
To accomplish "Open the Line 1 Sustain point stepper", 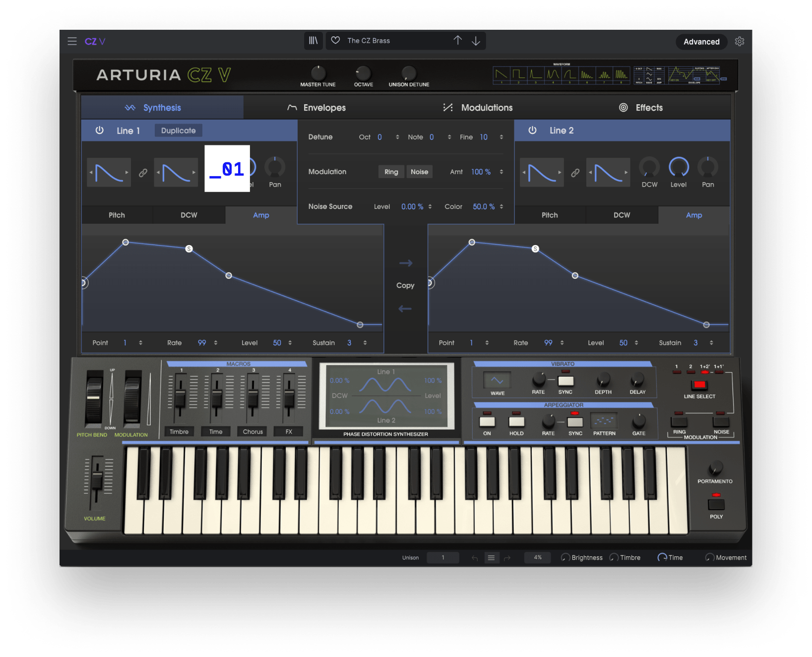I will coord(365,343).
